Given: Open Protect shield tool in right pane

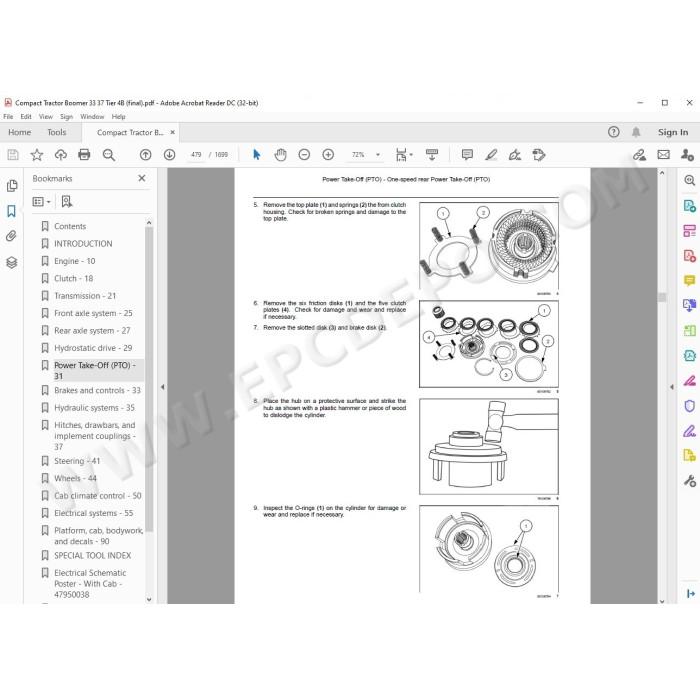Looking at the screenshot, I should coord(690,406).
